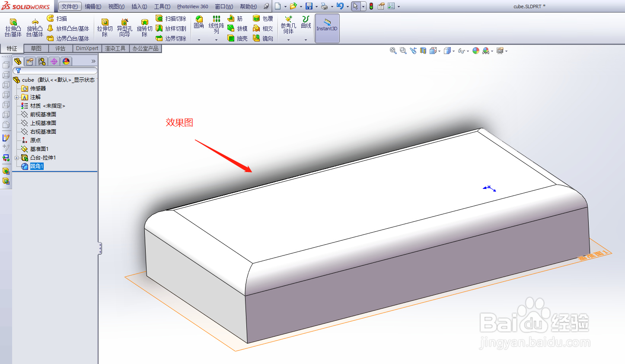Select 基准面1 in the feature tree
This screenshot has width=625, height=364.
[39, 149]
